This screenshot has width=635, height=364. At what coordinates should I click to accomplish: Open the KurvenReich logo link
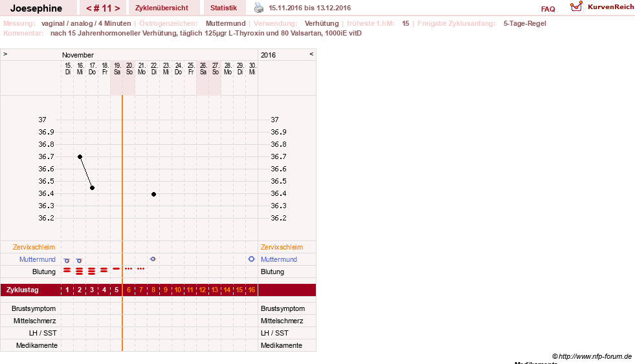602,7
